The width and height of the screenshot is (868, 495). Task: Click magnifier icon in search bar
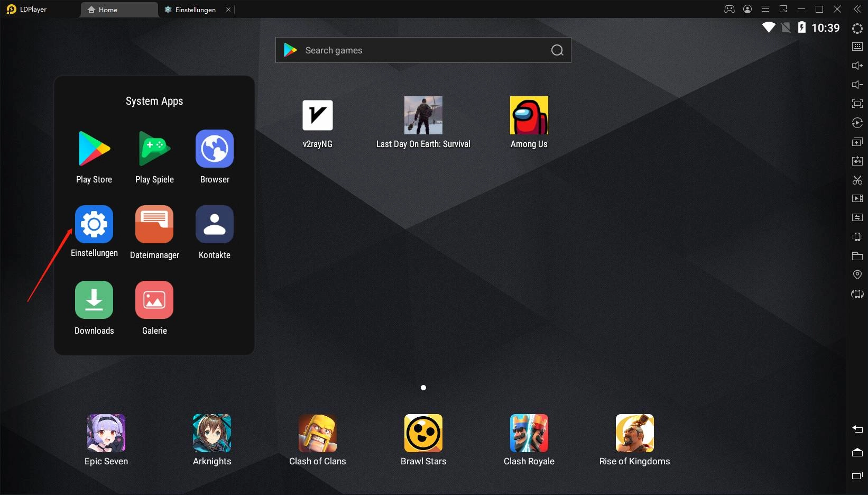pyautogui.click(x=557, y=50)
